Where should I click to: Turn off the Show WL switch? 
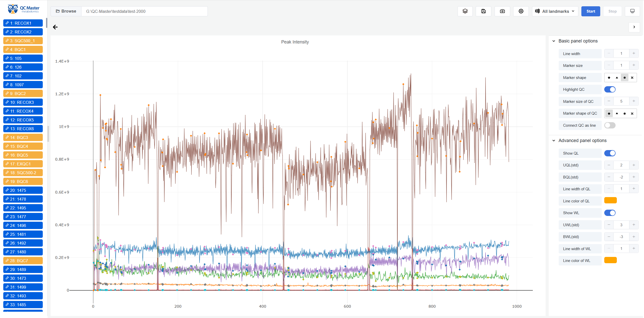click(610, 213)
